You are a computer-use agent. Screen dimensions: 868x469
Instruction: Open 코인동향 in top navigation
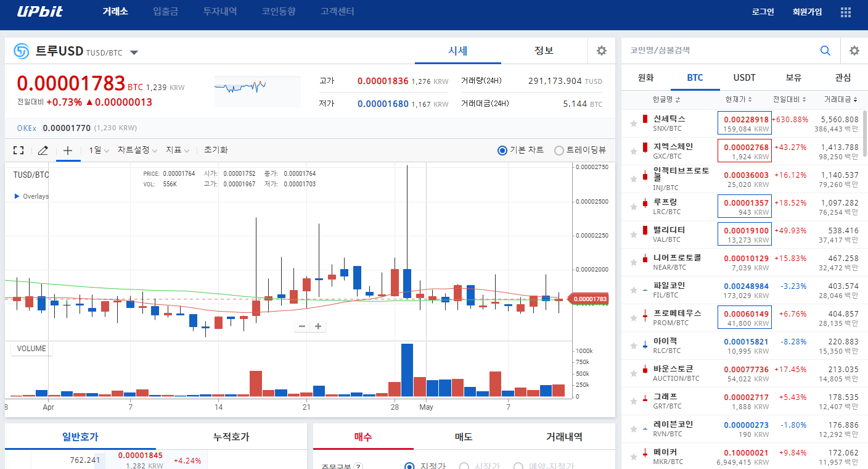pos(279,12)
